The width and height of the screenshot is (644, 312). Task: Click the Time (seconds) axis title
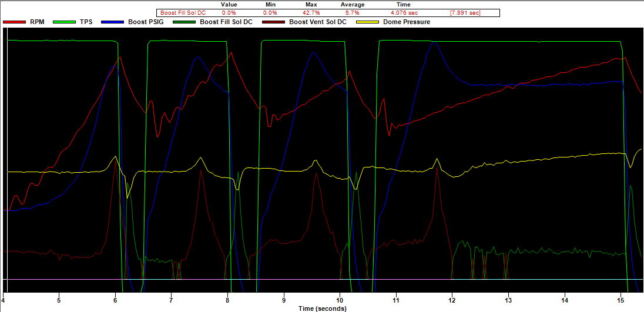[322, 307]
